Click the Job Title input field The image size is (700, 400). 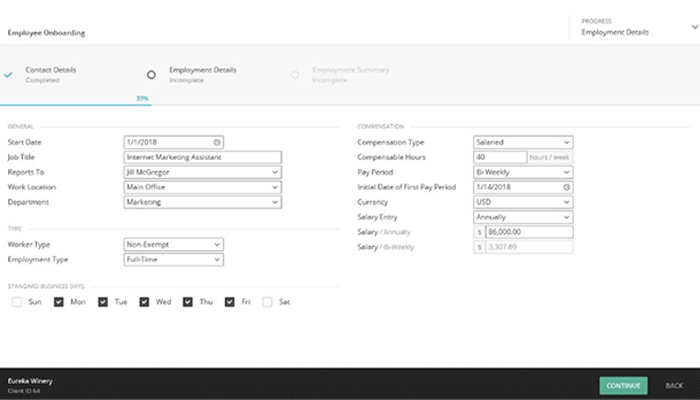(202, 157)
